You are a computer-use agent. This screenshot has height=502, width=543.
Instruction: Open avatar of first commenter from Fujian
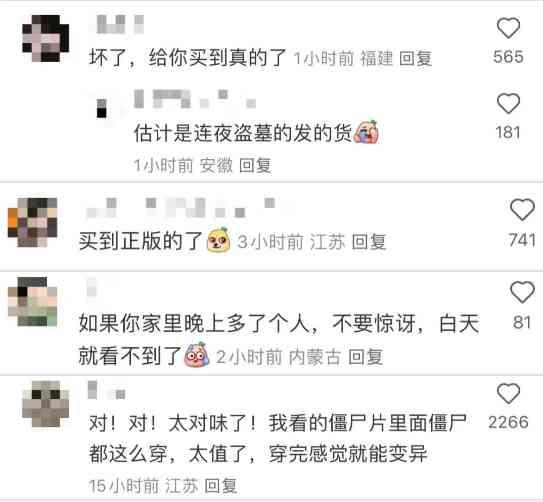coord(45,38)
